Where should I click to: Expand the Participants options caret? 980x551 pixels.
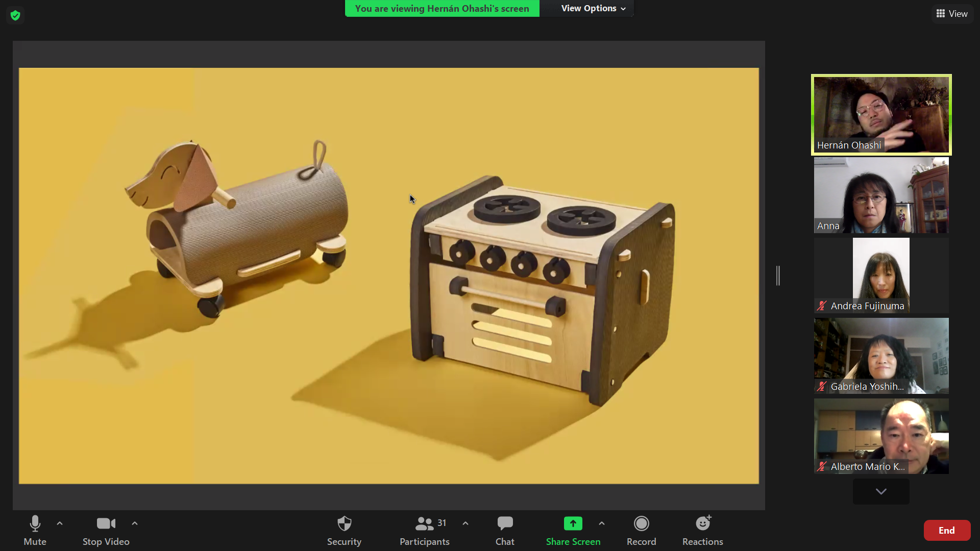465,523
